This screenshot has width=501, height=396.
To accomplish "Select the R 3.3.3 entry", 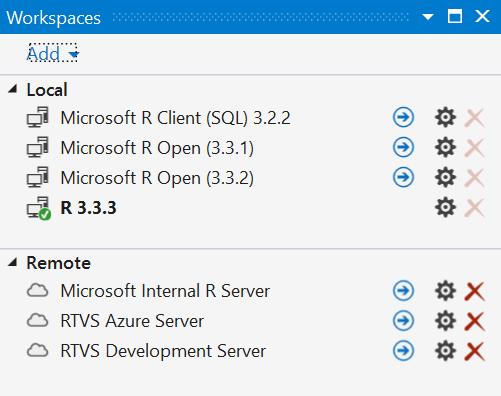I will pos(88,208).
